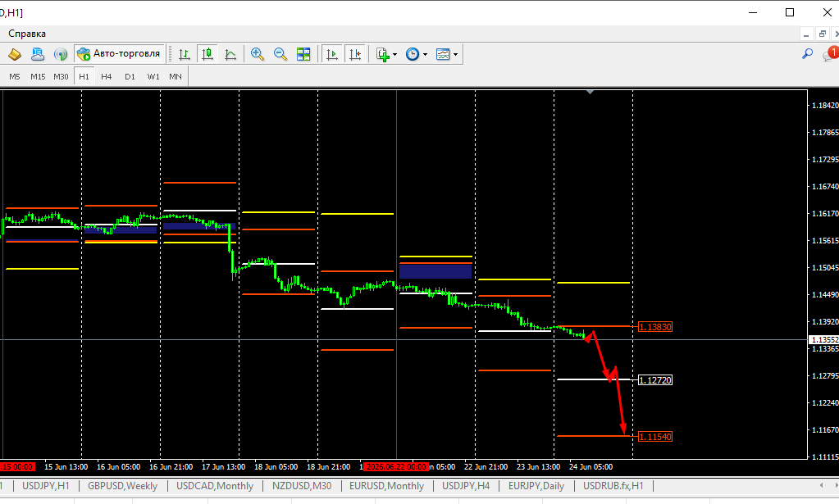Select the M5 timeframe
This screenshot has height=504, width=839.
[15, 76]
